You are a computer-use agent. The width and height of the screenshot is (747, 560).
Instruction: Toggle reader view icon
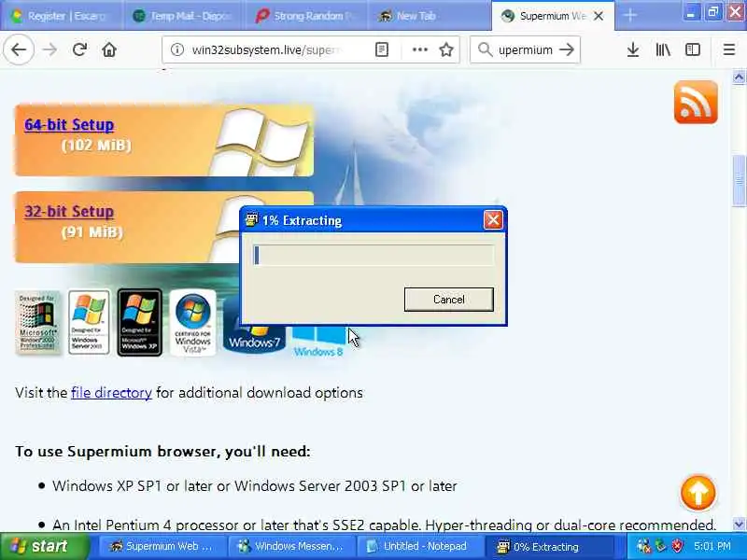tap(382, 49)
